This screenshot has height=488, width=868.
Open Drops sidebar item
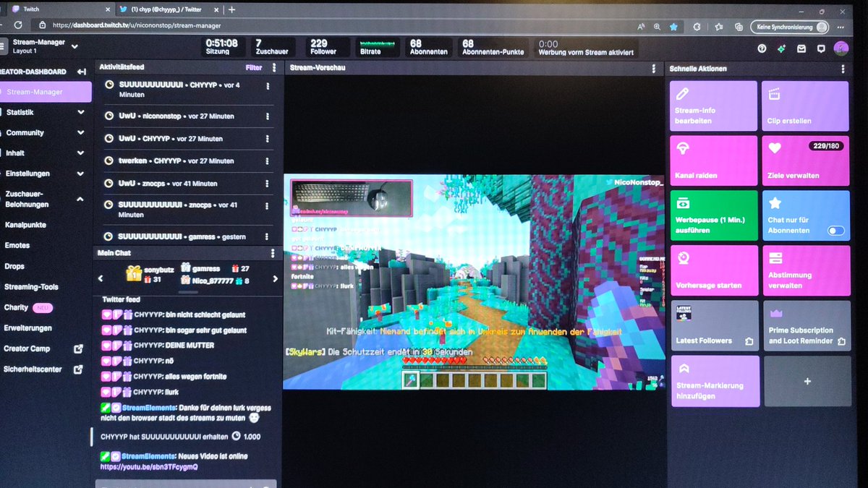coord(14,266)
